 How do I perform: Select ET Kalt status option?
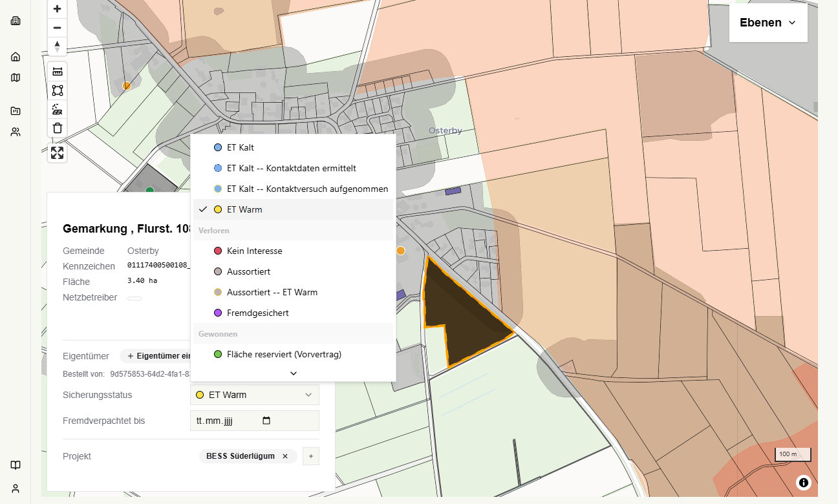point(294,147)
